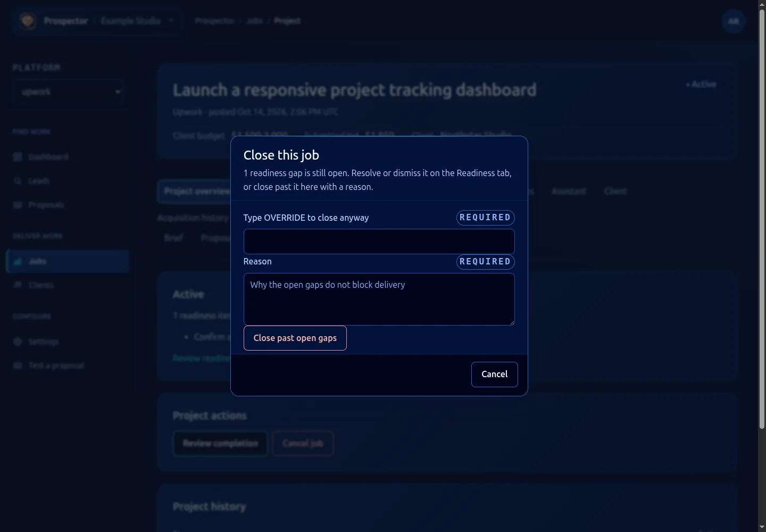
Task: Open the Clients people icon
Action: point(18,285)
